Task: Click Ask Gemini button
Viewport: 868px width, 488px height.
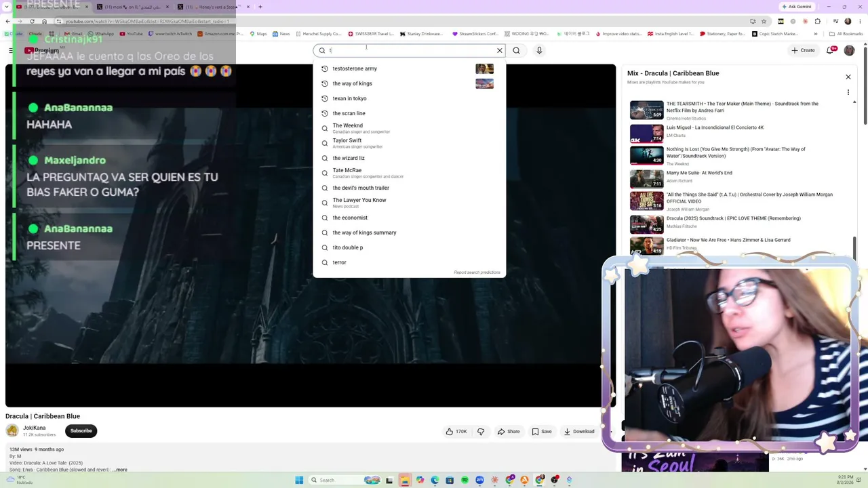Action: tap(797, 7)
